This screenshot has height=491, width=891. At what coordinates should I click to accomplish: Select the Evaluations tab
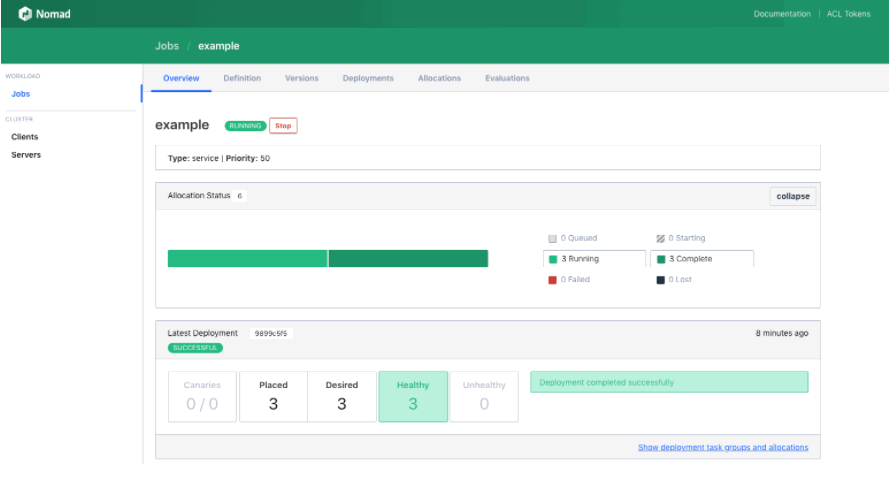(507, 78)
